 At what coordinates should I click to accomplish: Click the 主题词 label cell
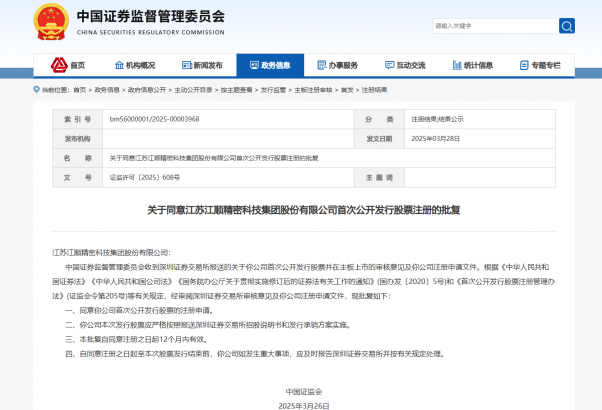(379, 177)
